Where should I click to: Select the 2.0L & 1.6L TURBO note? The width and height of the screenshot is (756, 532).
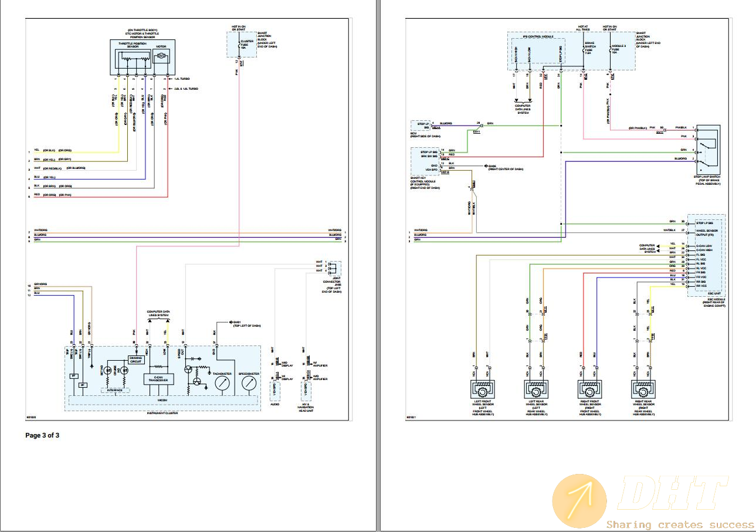tap(187, 89)
